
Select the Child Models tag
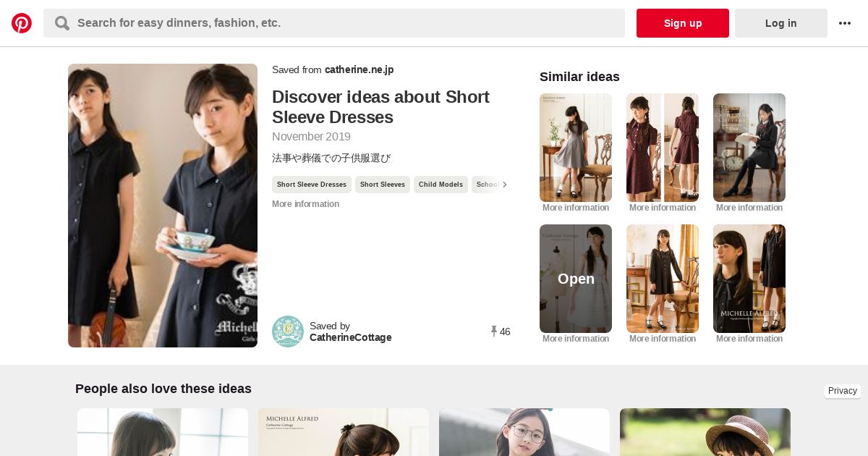pyautogui.click(x=441, y=185)
